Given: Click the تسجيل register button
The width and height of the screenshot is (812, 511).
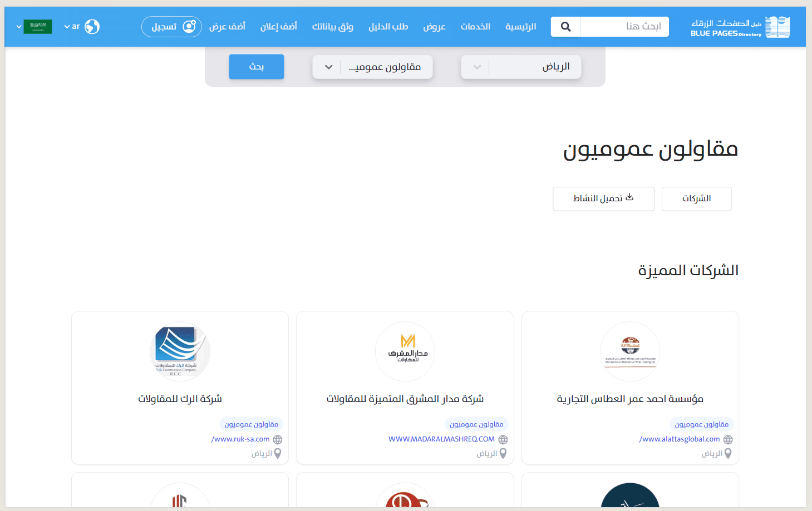Looking at the screenshot, I should (x=171, y=27).
